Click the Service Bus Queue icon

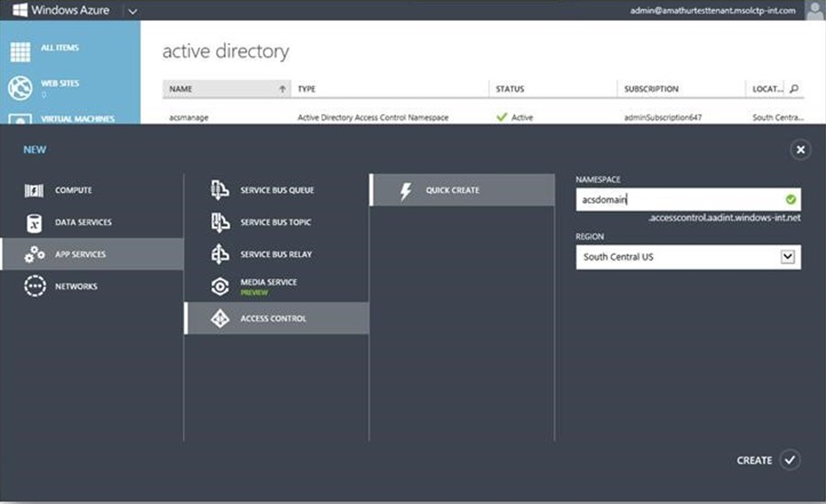coord(220,190)
